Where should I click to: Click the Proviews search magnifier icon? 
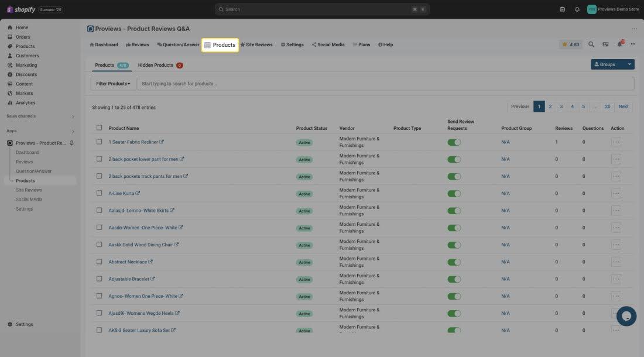(x=591, y=44)
